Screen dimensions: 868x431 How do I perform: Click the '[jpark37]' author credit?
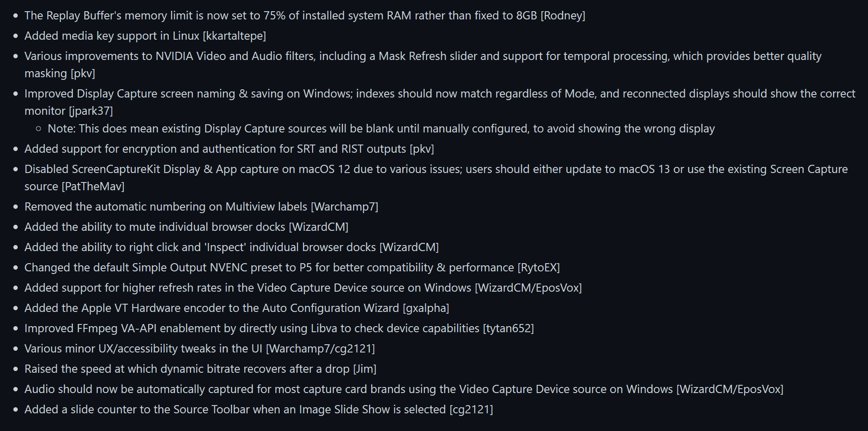(91, 111)
